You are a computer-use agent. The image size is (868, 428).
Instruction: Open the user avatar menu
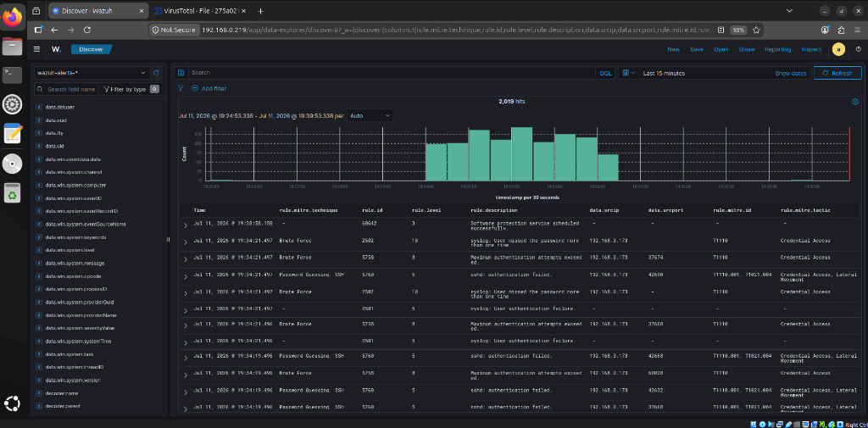coord(838,49)
